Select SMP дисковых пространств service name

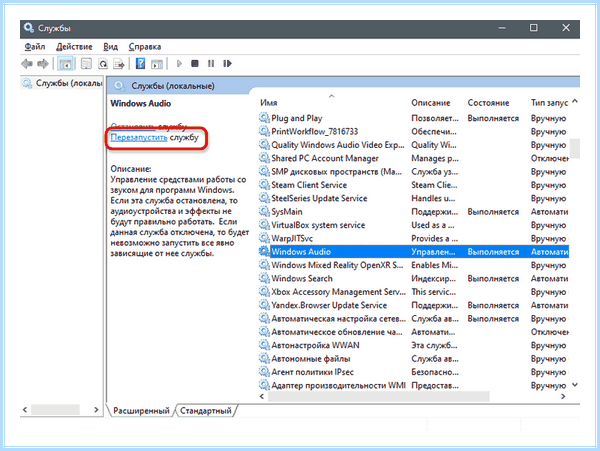(337, 172)
